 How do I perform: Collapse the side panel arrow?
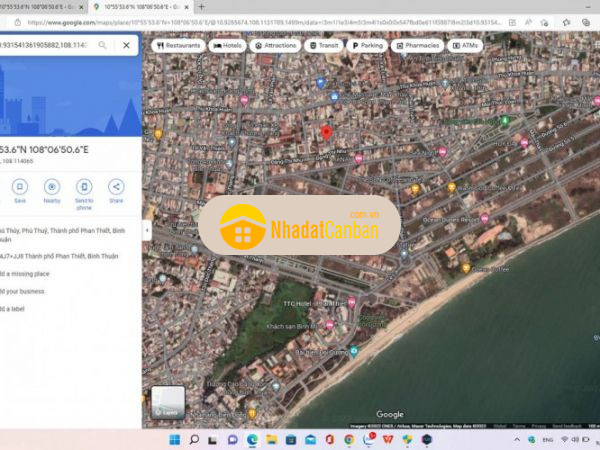tap(147, 229)
